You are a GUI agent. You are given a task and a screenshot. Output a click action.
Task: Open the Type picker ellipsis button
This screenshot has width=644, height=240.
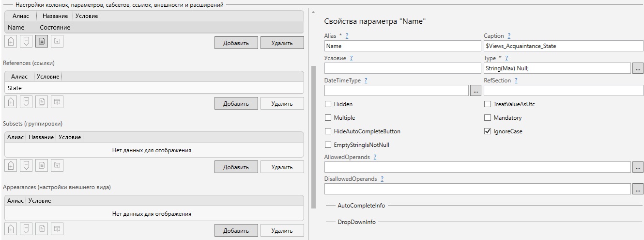(x=638, y=68)
